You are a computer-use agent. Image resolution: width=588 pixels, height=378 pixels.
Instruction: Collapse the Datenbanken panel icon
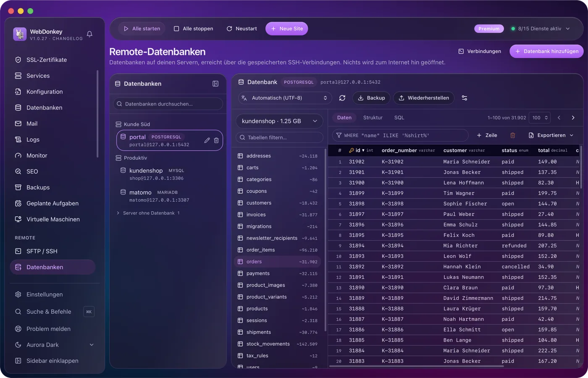pyautogui.click(x=215, y=84)
